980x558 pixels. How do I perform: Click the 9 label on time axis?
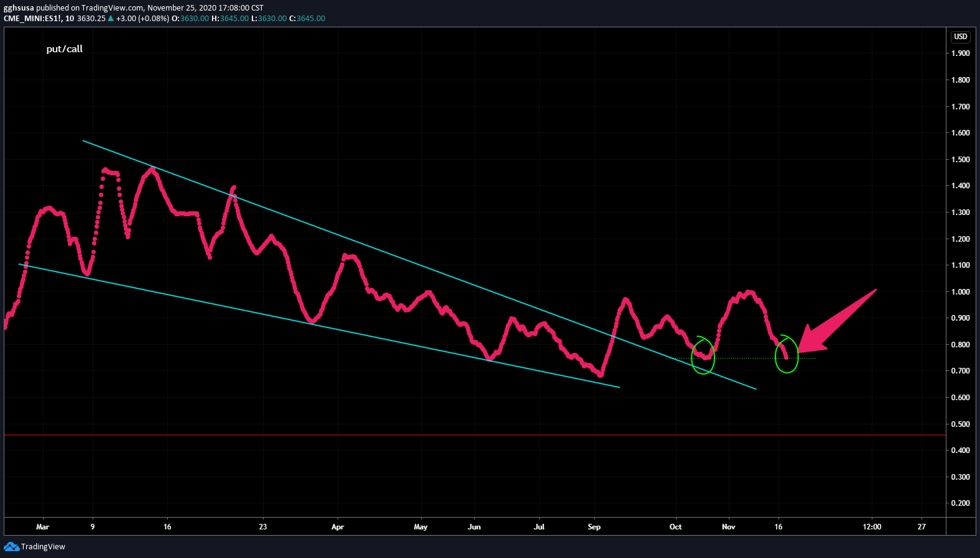(x=93, y=527)
